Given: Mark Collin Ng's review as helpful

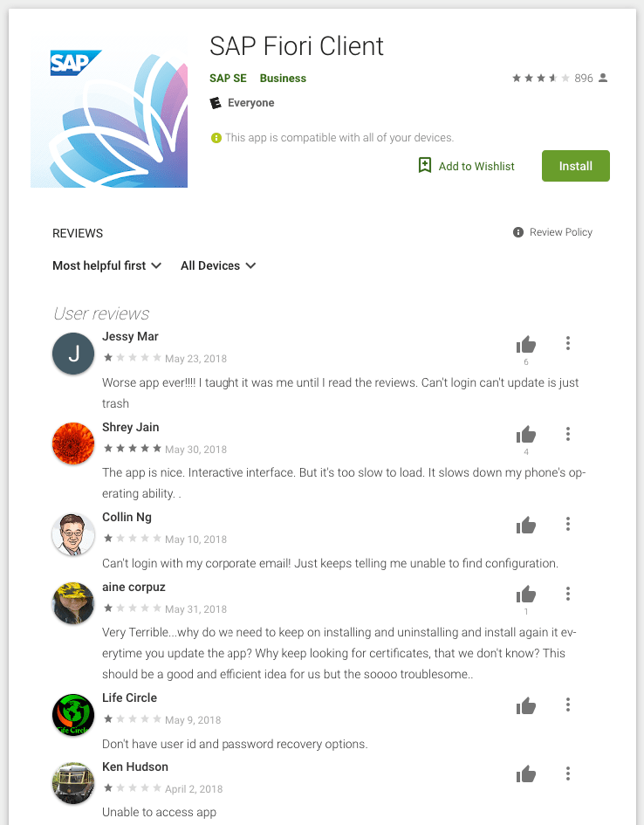Looking at the screenshot, I should (525, 525).
